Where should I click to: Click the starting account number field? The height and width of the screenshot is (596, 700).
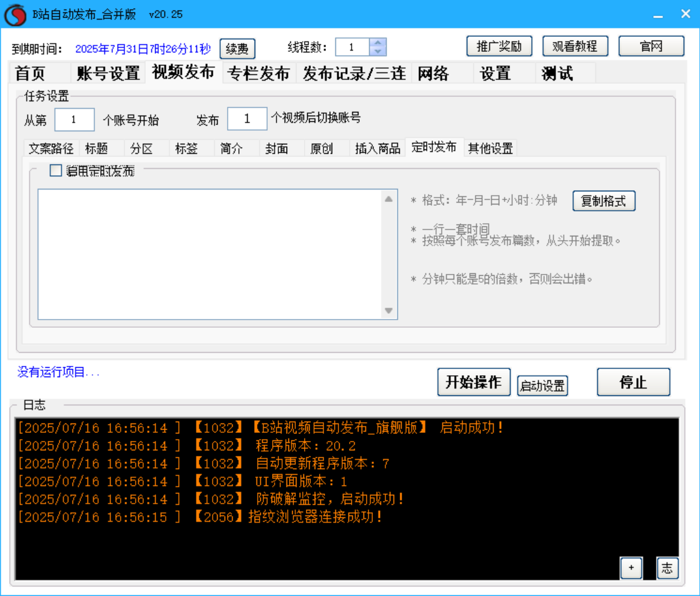pyautogui.click(x=74, y=119)
